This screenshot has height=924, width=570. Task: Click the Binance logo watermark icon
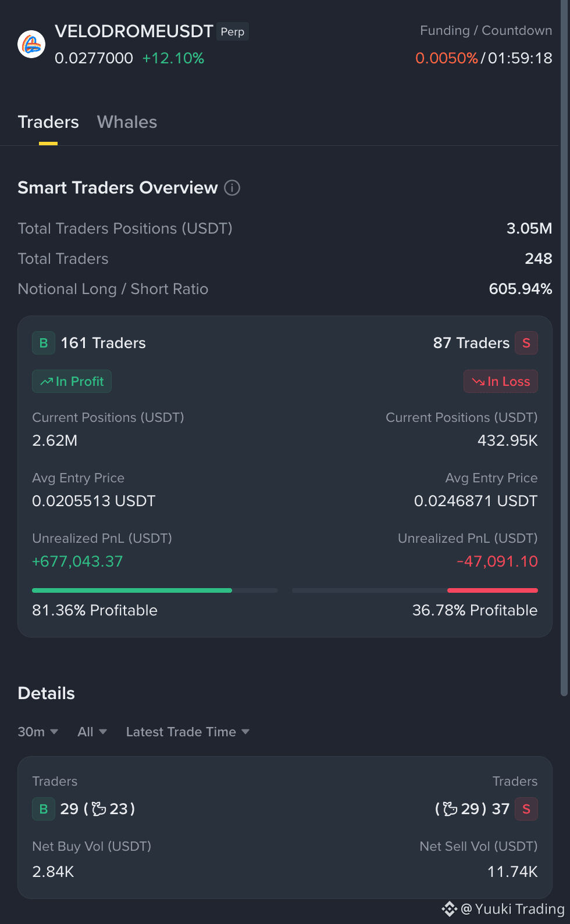click(x=449, y=909)
